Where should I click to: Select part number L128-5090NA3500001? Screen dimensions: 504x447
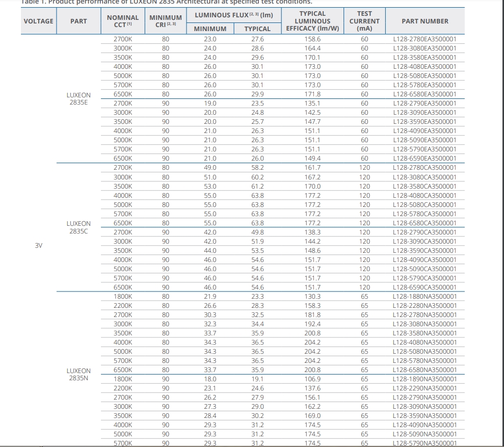pos(425,434)
